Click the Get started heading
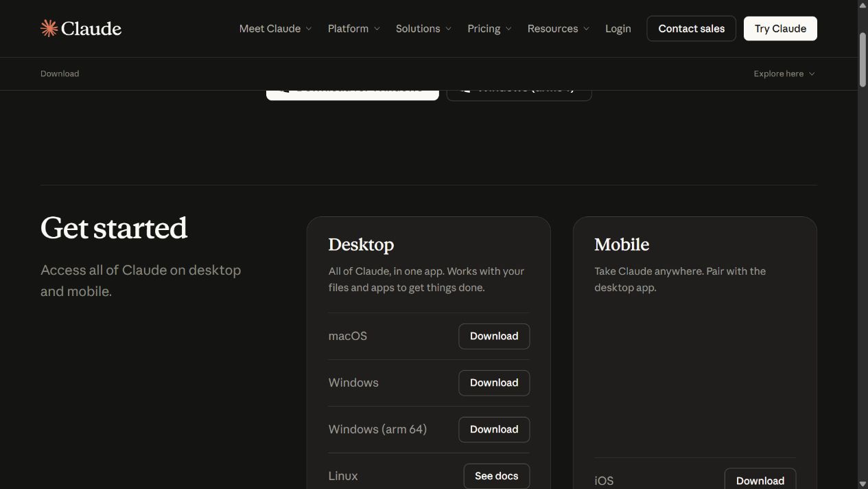 pos(114,228)
